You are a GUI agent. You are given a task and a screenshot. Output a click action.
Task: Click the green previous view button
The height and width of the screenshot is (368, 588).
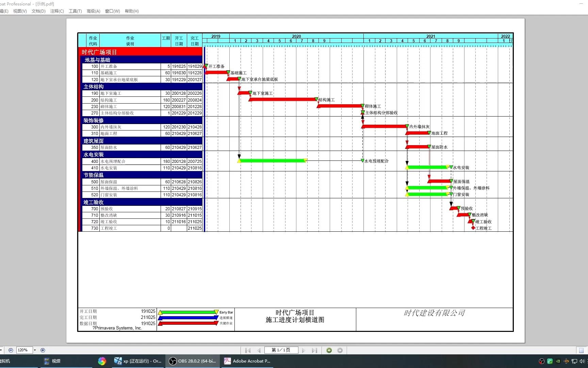click(329, 350)
